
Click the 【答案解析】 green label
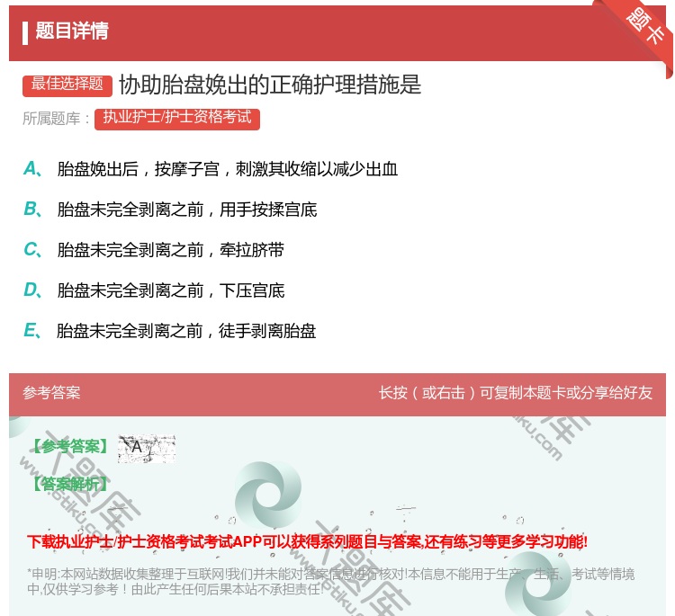tap(70, 485)
